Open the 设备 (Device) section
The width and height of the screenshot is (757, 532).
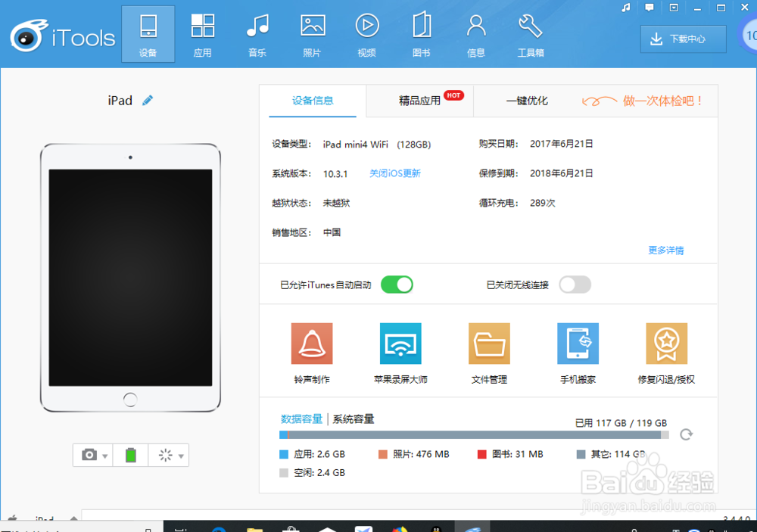tap(148, 34)
